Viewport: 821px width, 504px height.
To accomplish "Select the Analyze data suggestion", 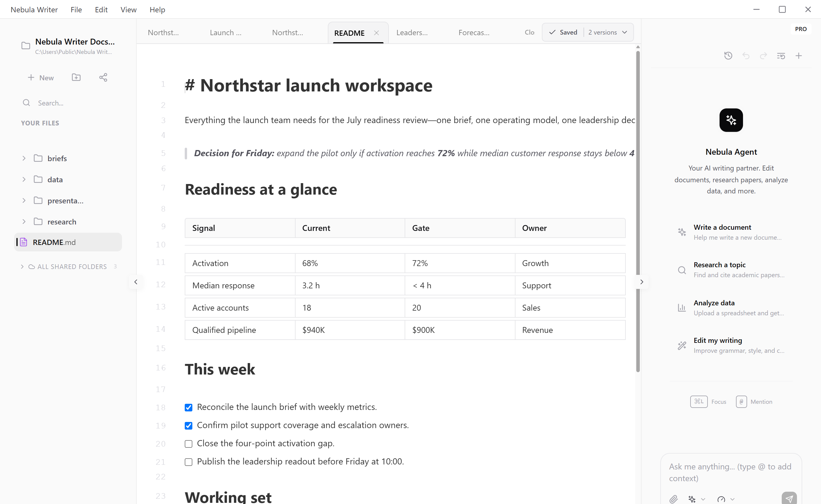I will point(731,308).
